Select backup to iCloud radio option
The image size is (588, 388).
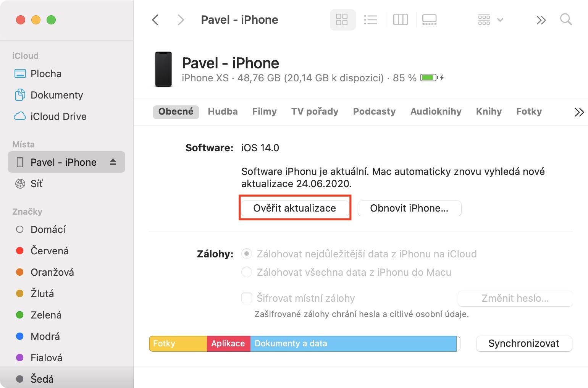point(247,254)
